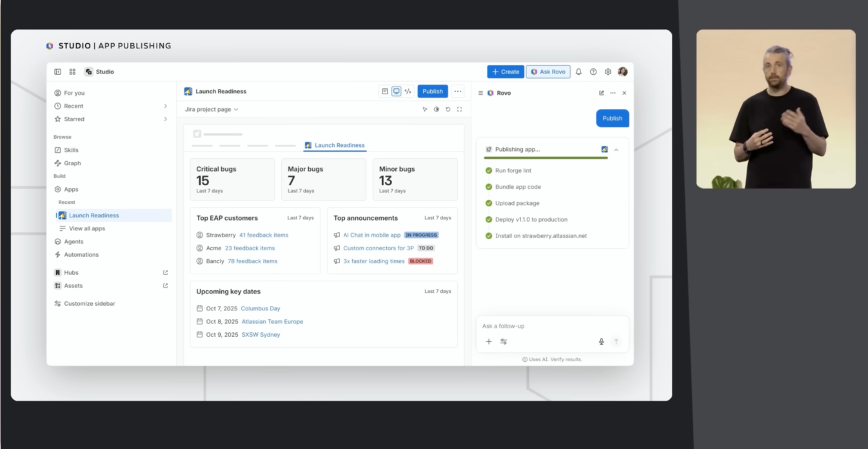
Task: Click the microphone icon in Rovo chat
Action: [601, 342]
